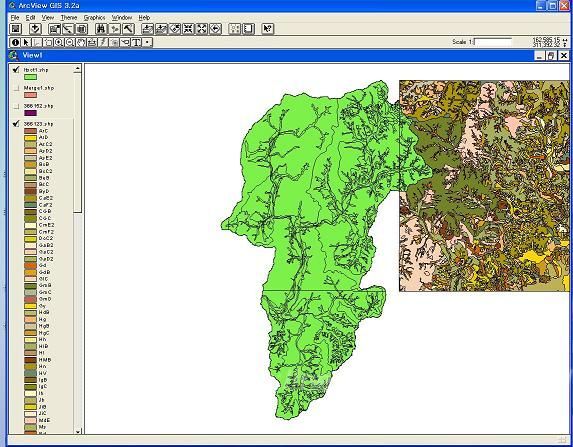Check the purple-swatch theme checkbox
The image size is (573, 447).
tap(16, 106)
